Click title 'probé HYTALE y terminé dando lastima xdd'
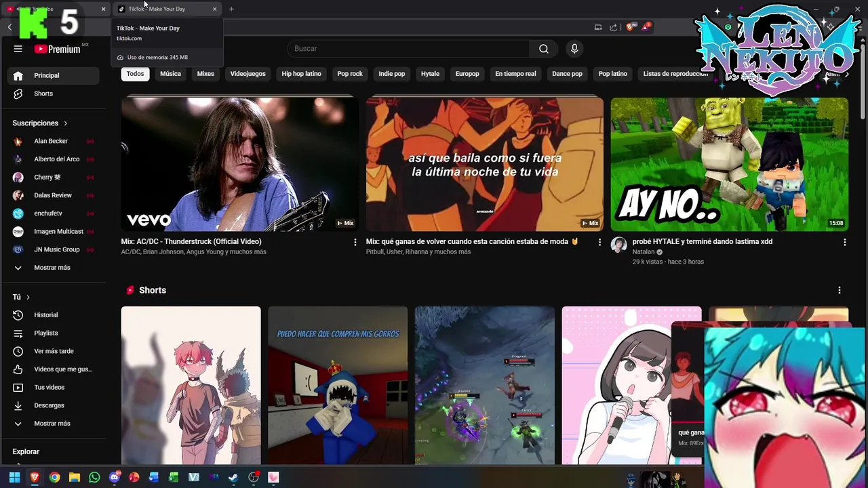868x488 pixels. pyautogui.click(x=703, y=242)
